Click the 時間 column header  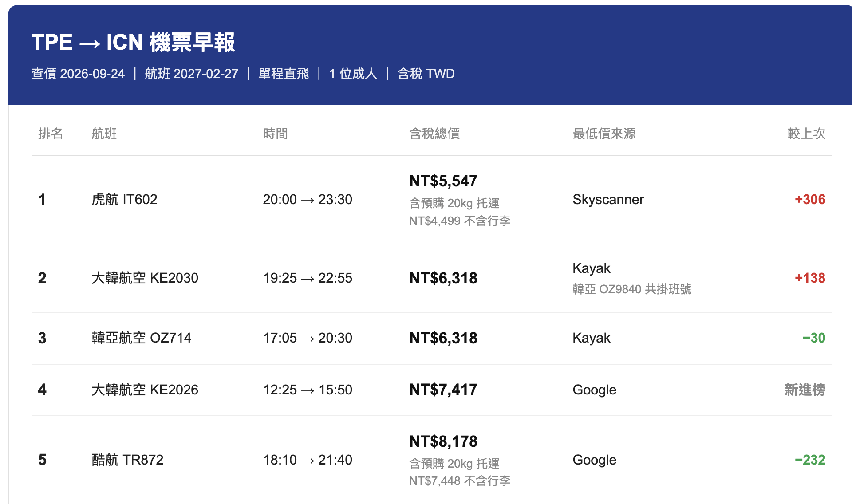pos(276,134)
